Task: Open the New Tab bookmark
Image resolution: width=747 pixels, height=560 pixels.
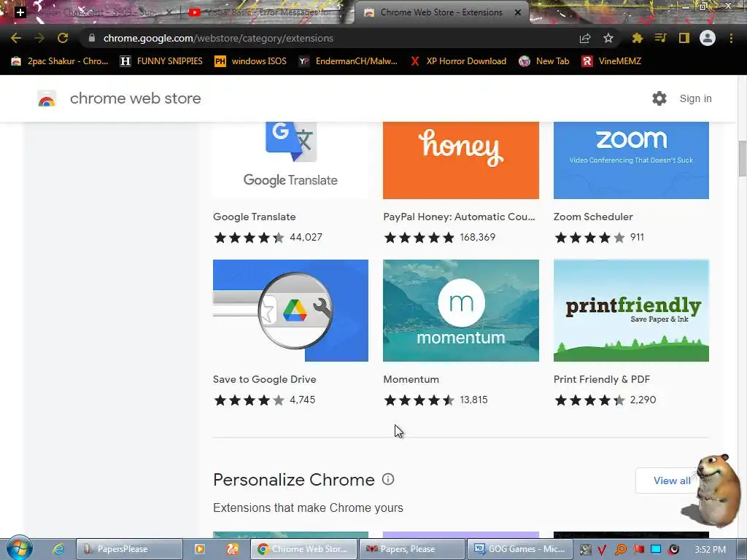Action: [544, 61]
